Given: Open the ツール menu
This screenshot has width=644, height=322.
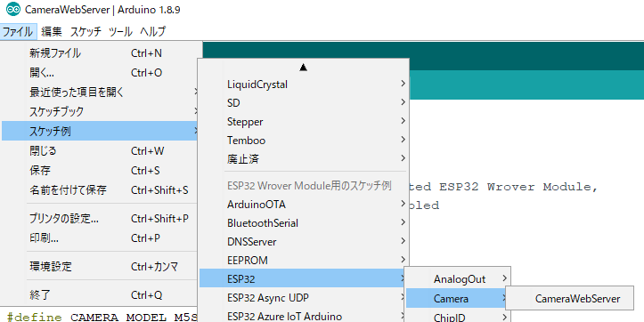Looking at the screenshot, I should (120, 32).
